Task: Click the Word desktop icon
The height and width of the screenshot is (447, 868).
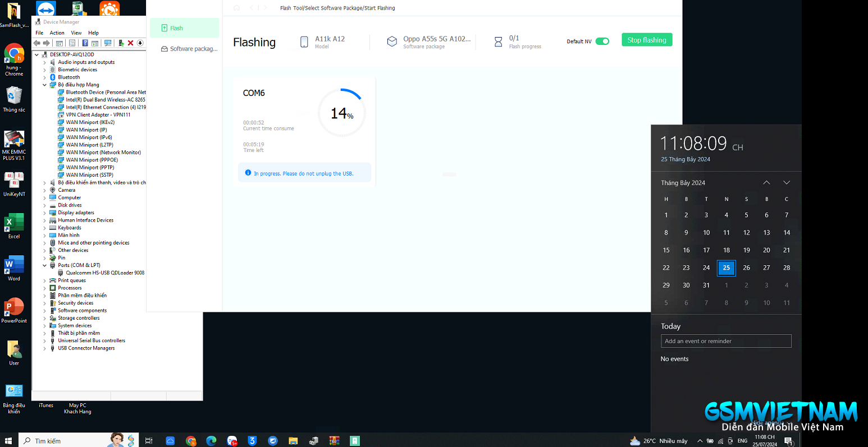Action: (14, 268)
